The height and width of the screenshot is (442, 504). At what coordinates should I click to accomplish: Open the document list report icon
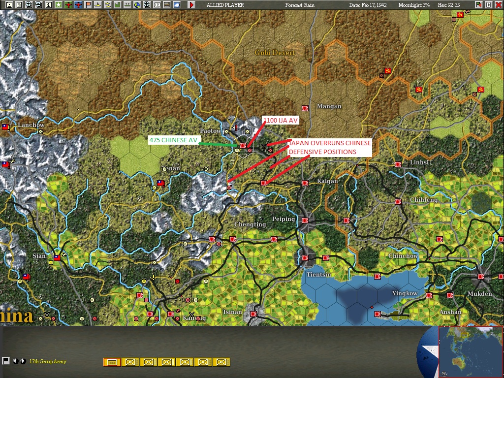[19, 5]
